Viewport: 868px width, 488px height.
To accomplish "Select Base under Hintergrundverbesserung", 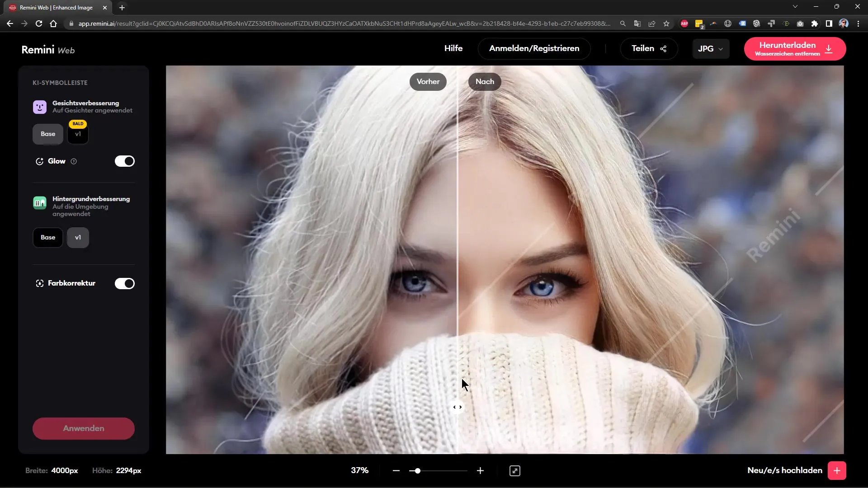I will point(48,238).
